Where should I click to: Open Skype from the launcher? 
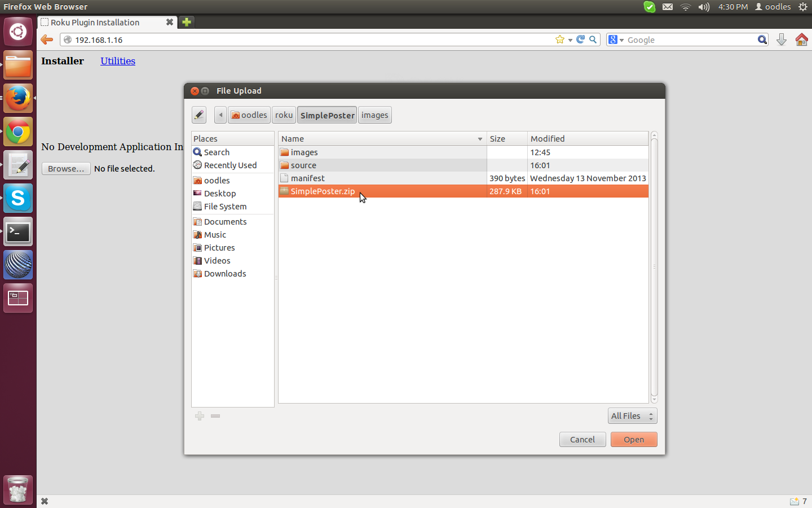[x=18, y=199]
